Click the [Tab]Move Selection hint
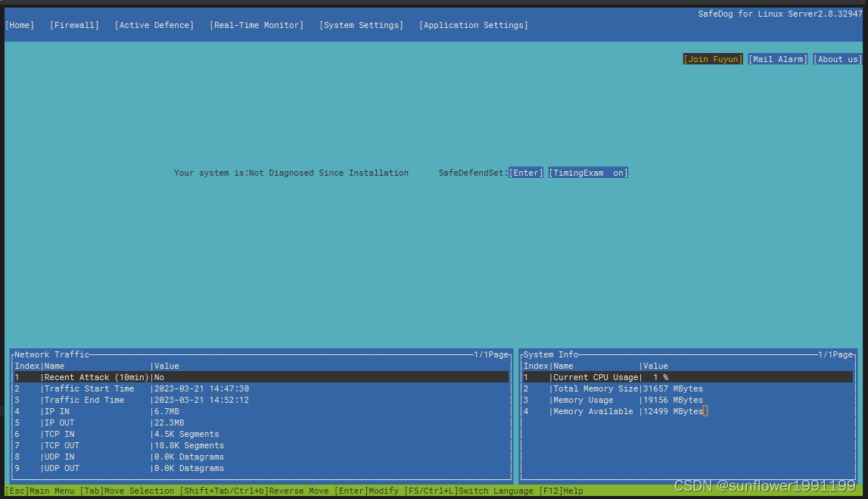This screenshot has height=499, width=868. click(x=127, y=491)
